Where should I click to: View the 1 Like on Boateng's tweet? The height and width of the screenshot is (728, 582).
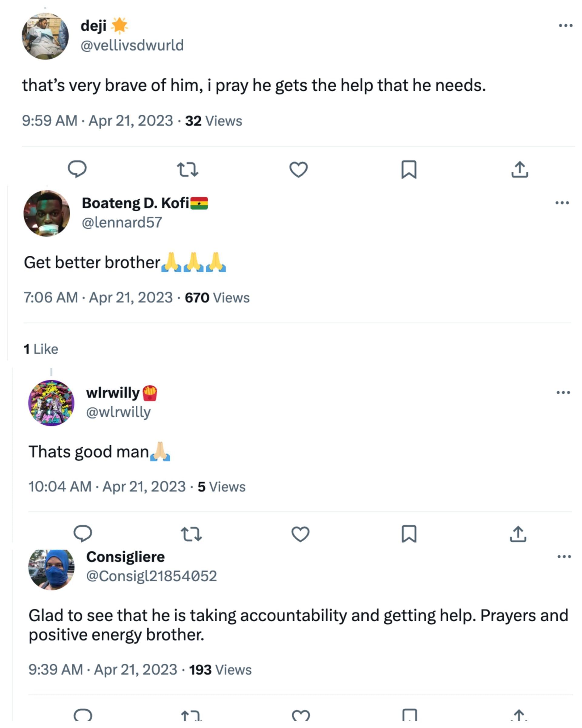point(41,349)
